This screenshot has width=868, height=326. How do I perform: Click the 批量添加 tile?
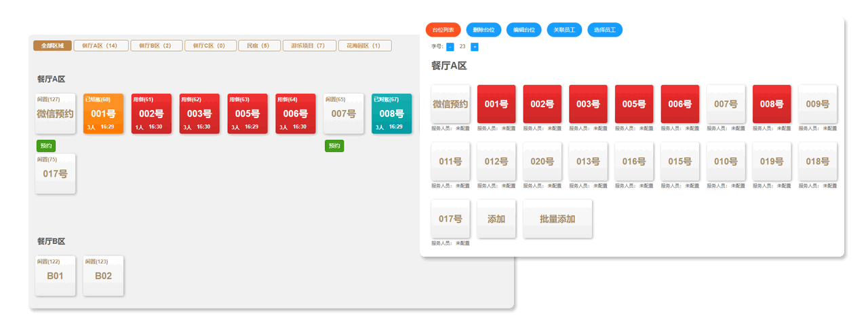[557, 219]
